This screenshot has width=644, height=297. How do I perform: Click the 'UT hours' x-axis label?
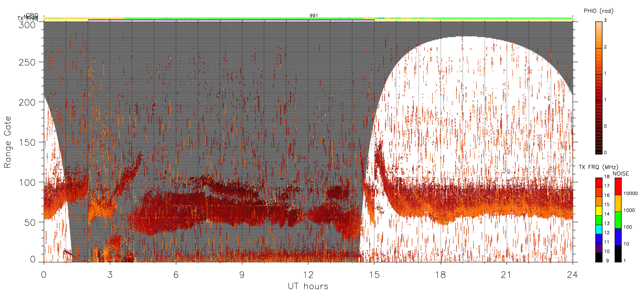[308, 287]
